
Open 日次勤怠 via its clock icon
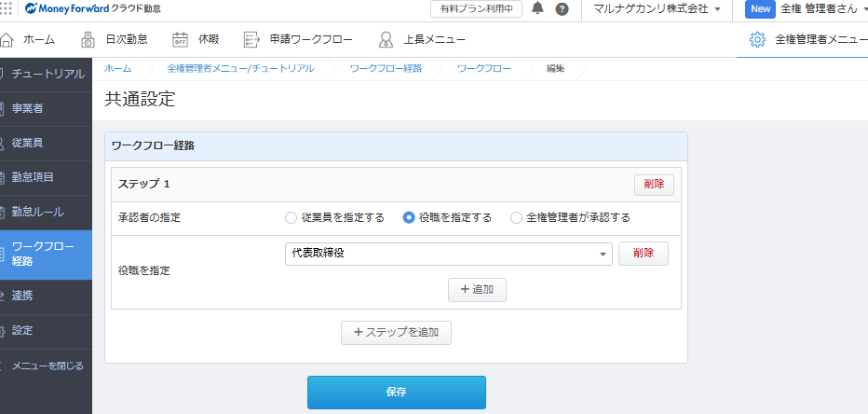88,39
